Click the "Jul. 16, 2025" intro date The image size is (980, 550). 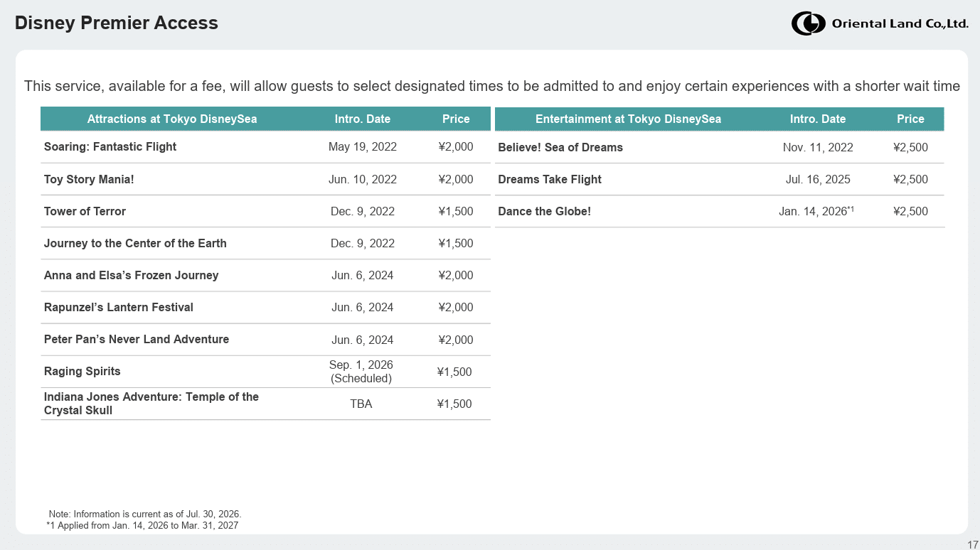818,179
